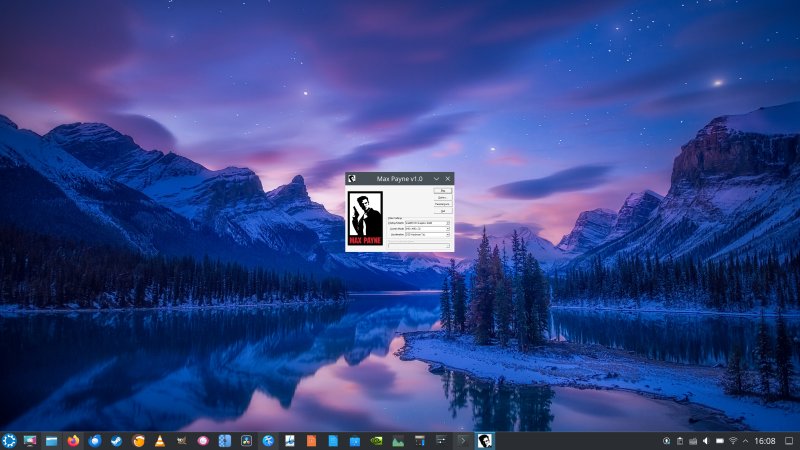Open the file manager window icon in taskbar

[52, 441]
